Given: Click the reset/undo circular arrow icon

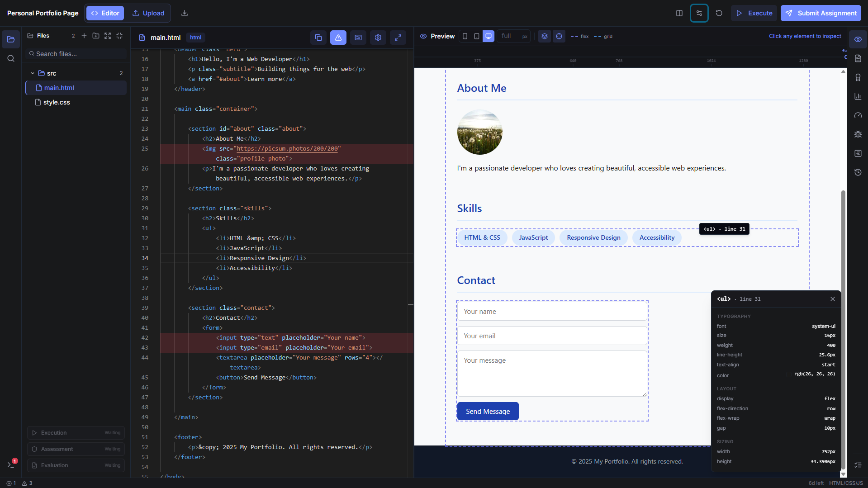Looking at the screenshot, I should (x=719, y=13).
